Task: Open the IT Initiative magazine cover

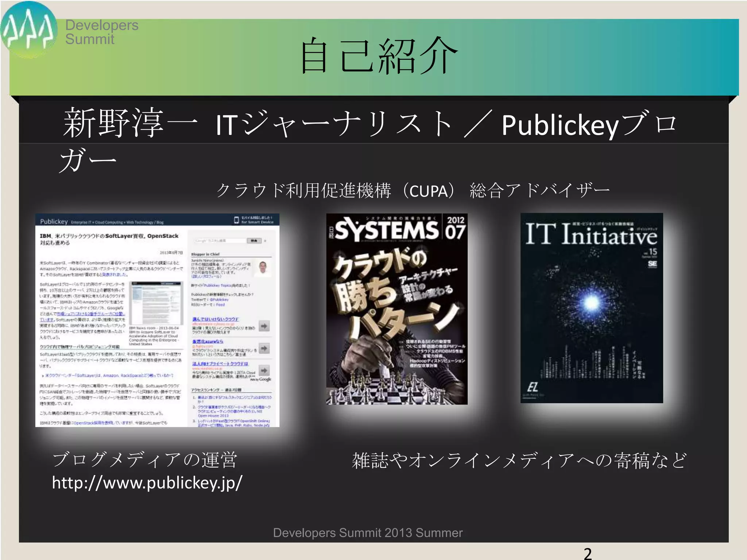Action: [592, 308]
